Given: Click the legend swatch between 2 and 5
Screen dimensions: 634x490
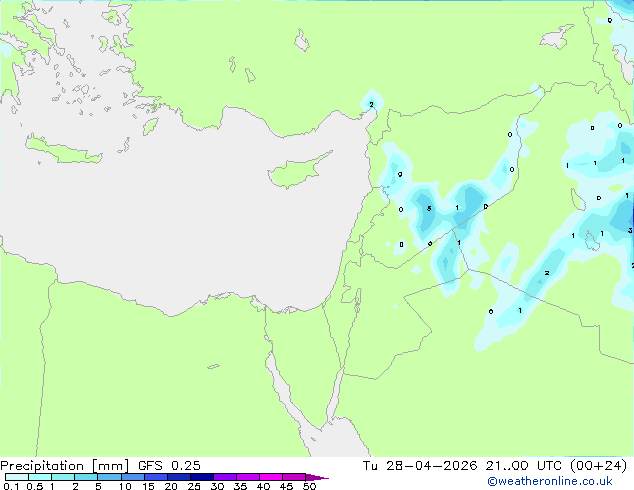Looking at the screenshot, I should 86,477.
